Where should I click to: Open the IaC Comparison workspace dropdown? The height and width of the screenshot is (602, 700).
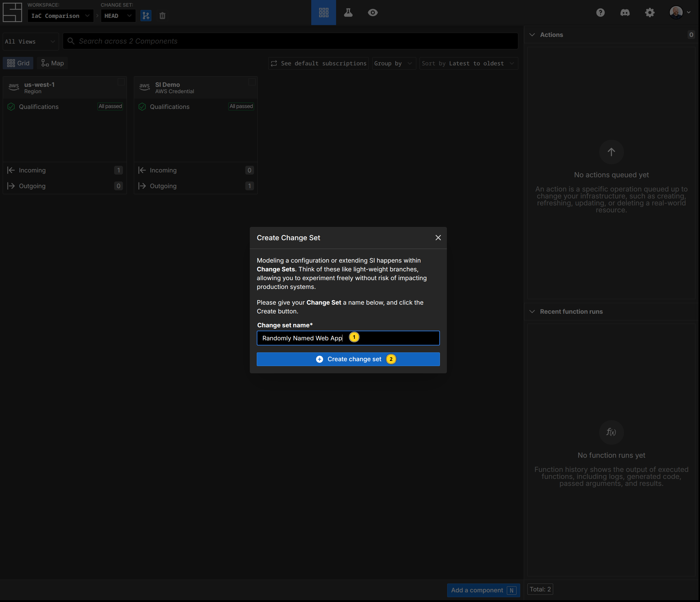click(x=60, y=16)
